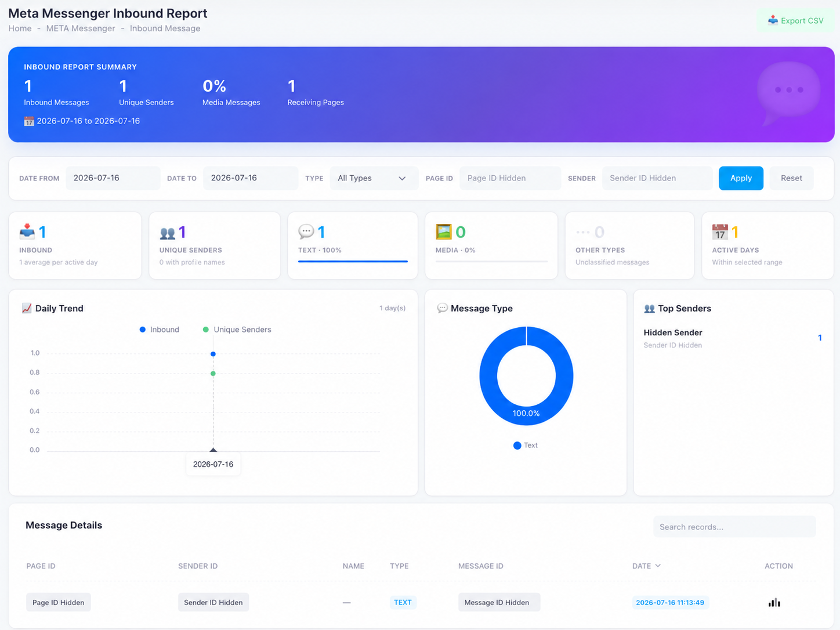The image size is (840, 630).
Task: Toggle the Text legend item under the donut chart
Action: [x=526, y=446]
